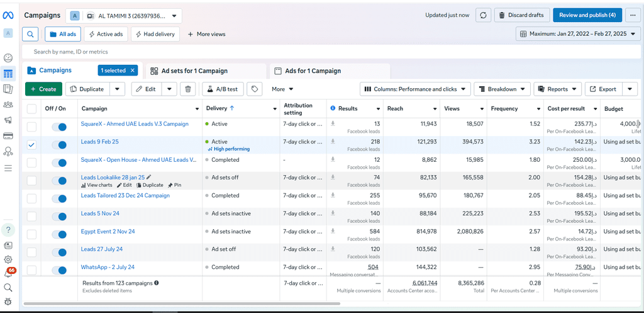This screenshot has height=313, width=644.
Task: Uncheck the Leads 9 Feb 25 checkbox
Action: tap(31, 145)
